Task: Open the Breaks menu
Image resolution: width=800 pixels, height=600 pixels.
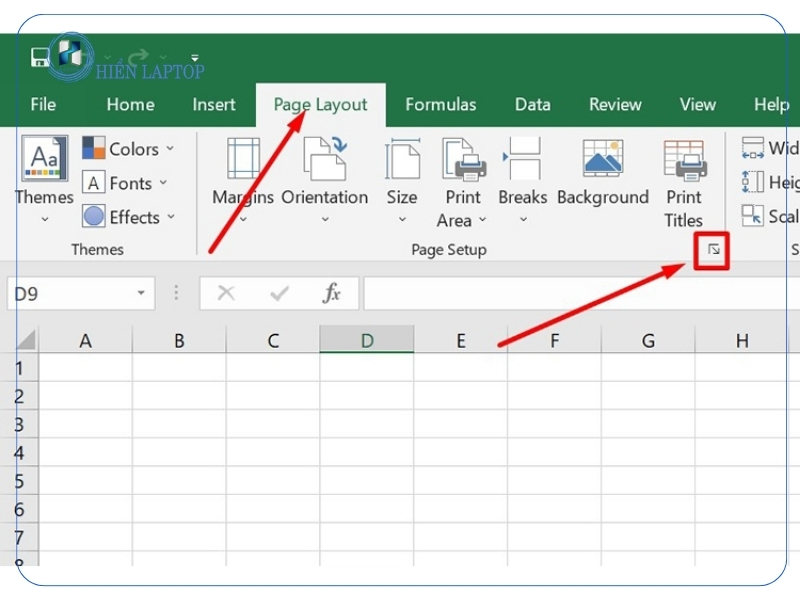Action: pyautogui.click(x=522, y=180)
